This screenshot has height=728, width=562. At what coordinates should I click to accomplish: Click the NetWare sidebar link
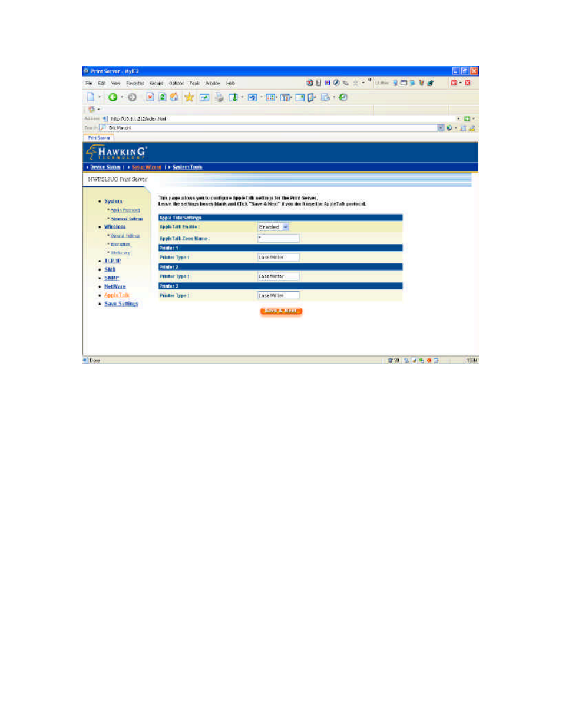click(x=115, y=286)
